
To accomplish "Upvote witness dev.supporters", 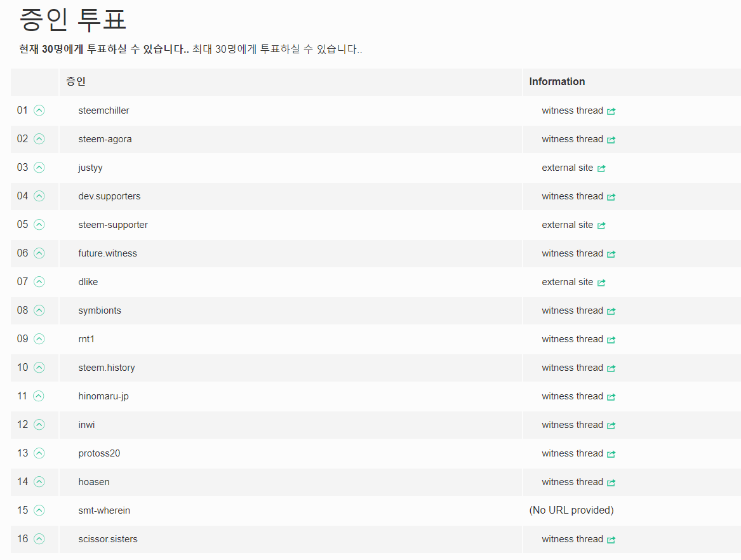I will point(39,196).
